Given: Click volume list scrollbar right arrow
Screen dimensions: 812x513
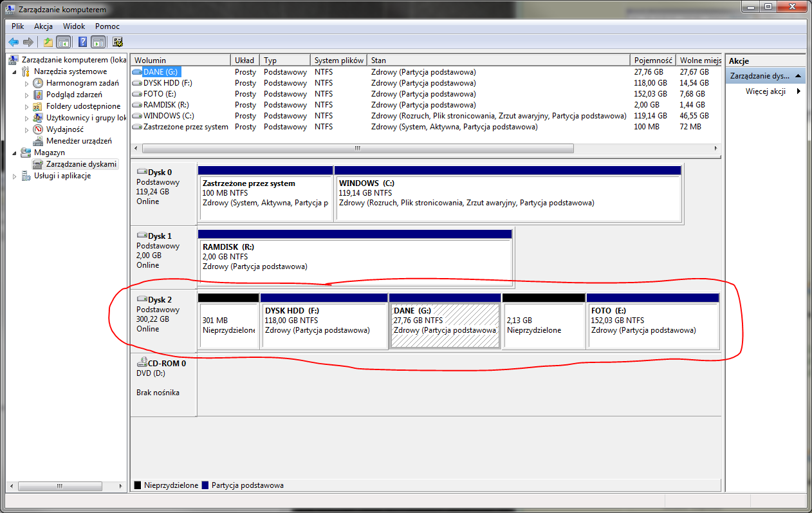Looking at the screenshot, I should 716,148.
